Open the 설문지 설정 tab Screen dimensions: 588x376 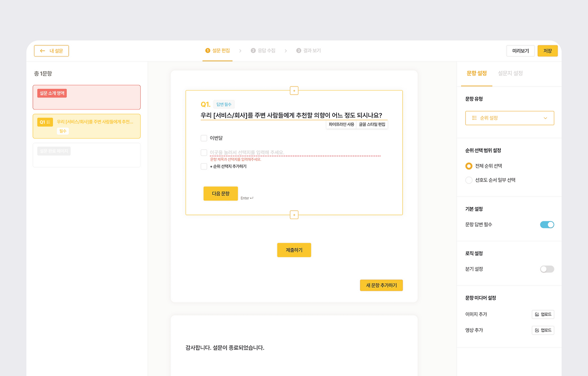(510, 73)
